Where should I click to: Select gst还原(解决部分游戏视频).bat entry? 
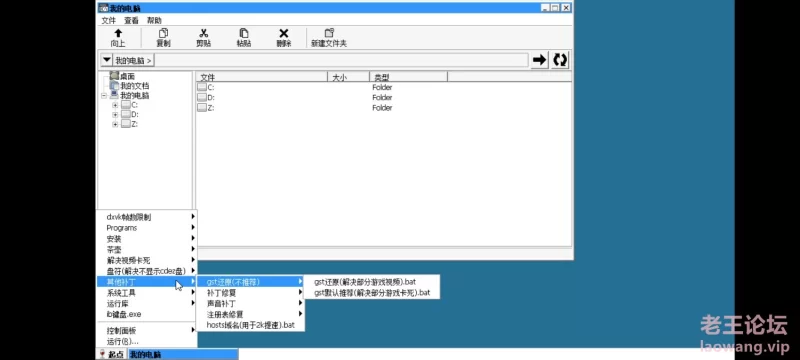pyautogui.click(x=365, y=281)
